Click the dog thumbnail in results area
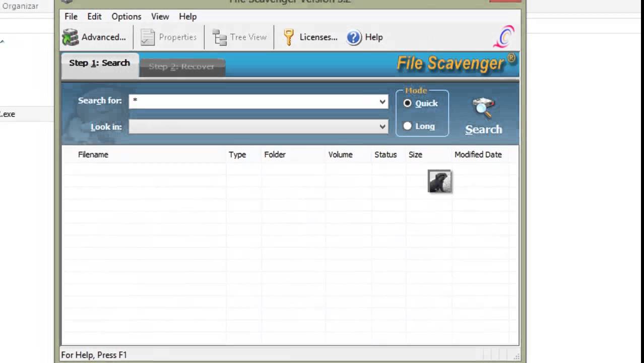Screen dimensions: 644x363 click(x=439, y=181)
